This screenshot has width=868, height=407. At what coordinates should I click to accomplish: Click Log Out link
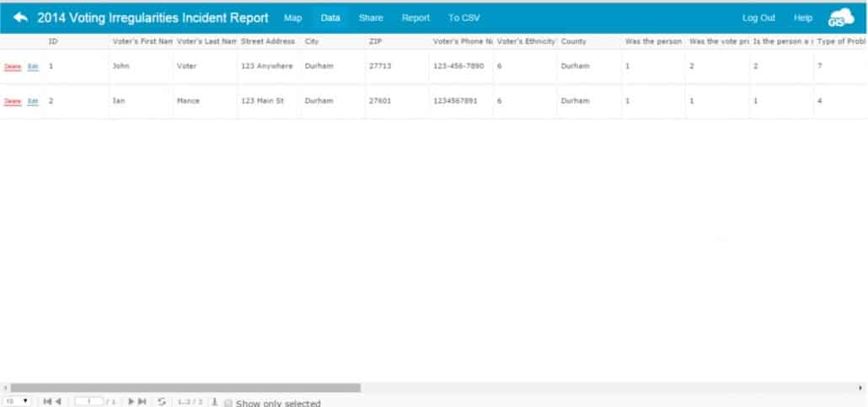(758, 18)
